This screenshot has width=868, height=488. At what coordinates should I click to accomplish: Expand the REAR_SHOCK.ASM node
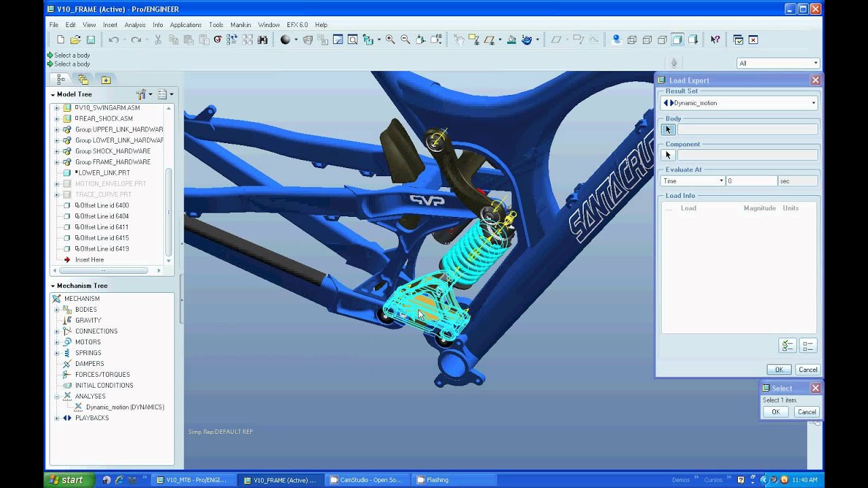pyautogui.click(x=57, y=119)
